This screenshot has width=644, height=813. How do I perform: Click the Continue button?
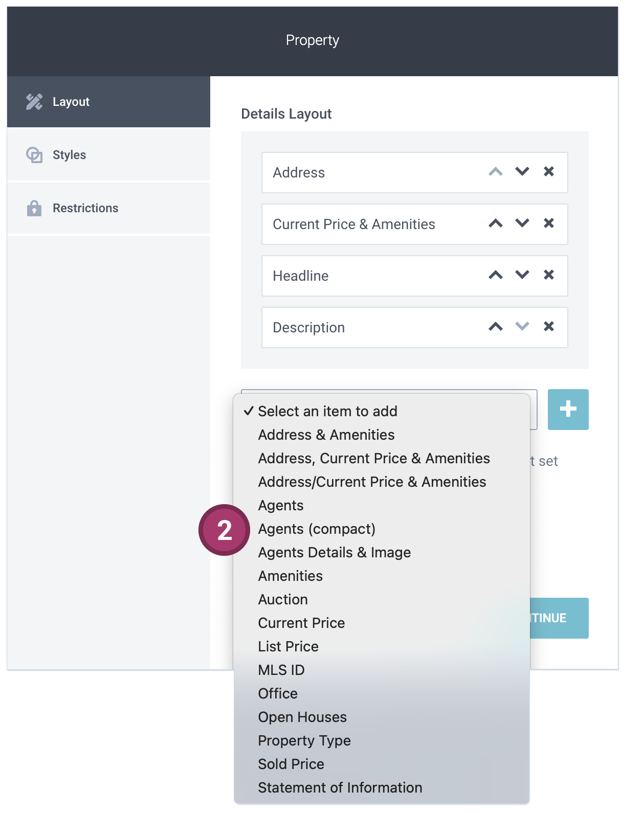pos(559,618)
